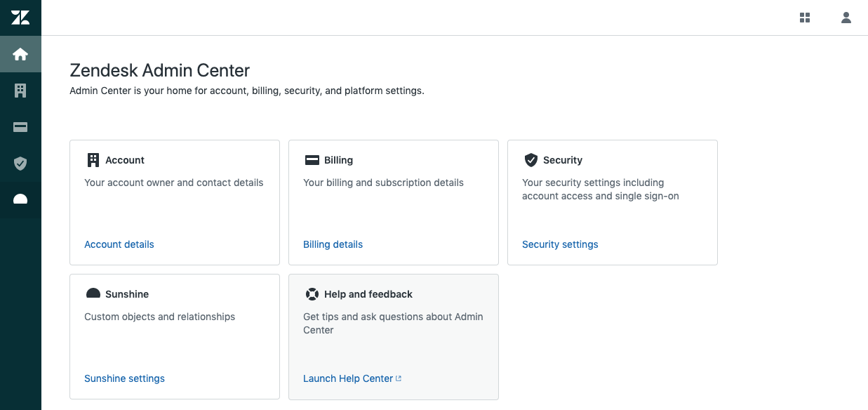Image resolution: width=868 pixels, height=410 pixels.
Task: Open Billing via the sidebar credit card icon
Action: 20,127
